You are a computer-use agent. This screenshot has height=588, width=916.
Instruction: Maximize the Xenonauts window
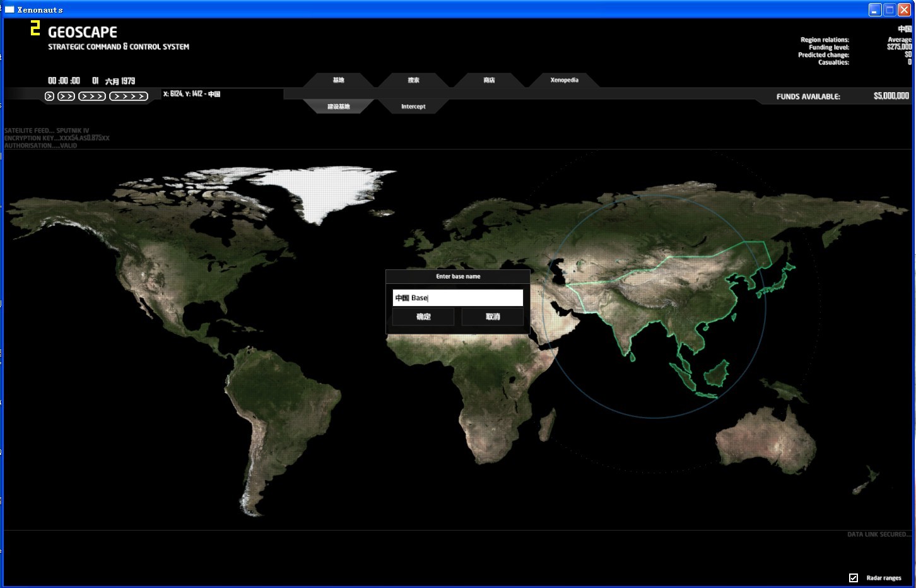pyautogui.click(x=890, y=9)
